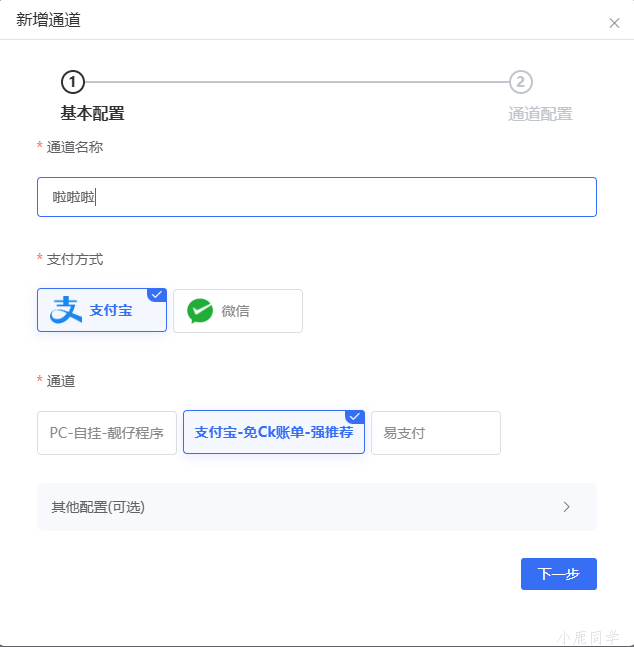Choose the PC-自挂-靓仔程序 channel option
The image size is (634, 647).
click(107, 433)
